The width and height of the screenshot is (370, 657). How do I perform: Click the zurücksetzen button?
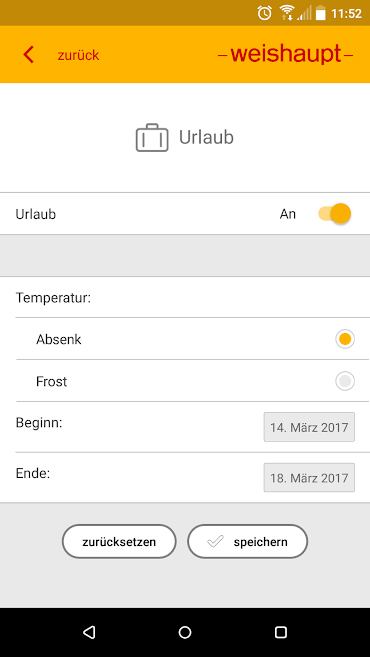(x=119, y=541)
